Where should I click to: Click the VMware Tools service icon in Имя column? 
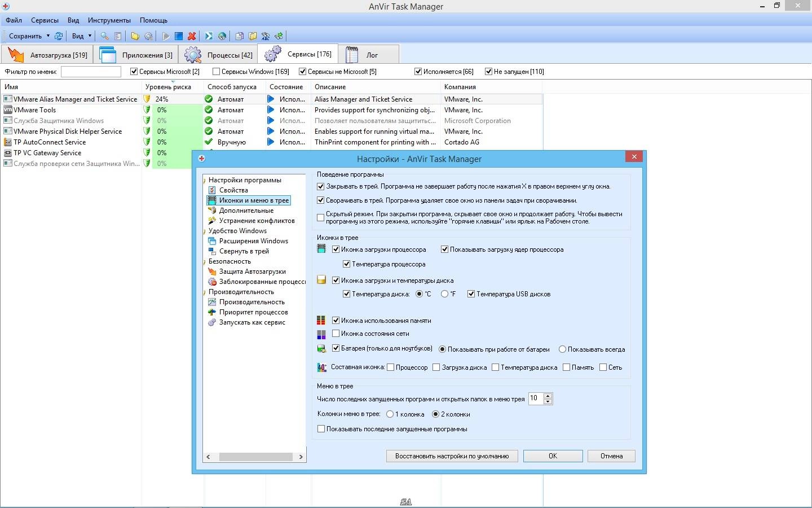(x=8, y=110)
